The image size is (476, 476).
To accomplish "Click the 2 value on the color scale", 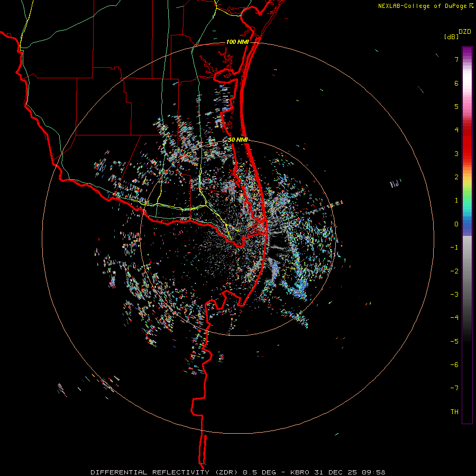I will tap(456, 177).
